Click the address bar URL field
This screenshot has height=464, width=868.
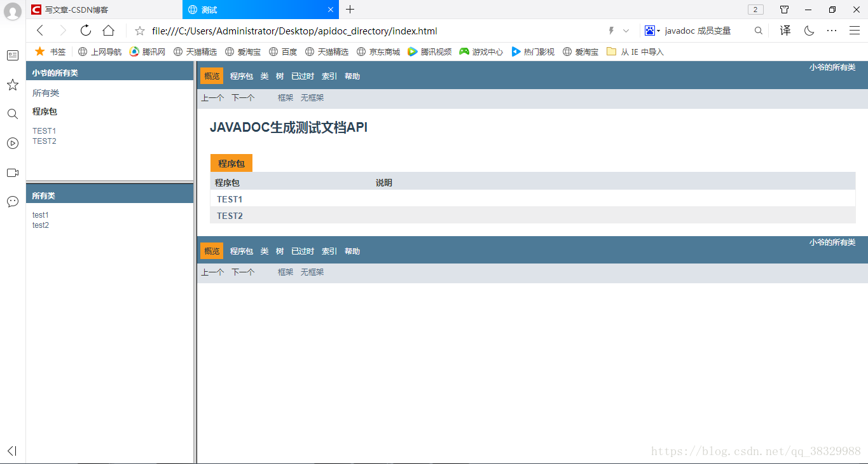(x=375, y=31)
